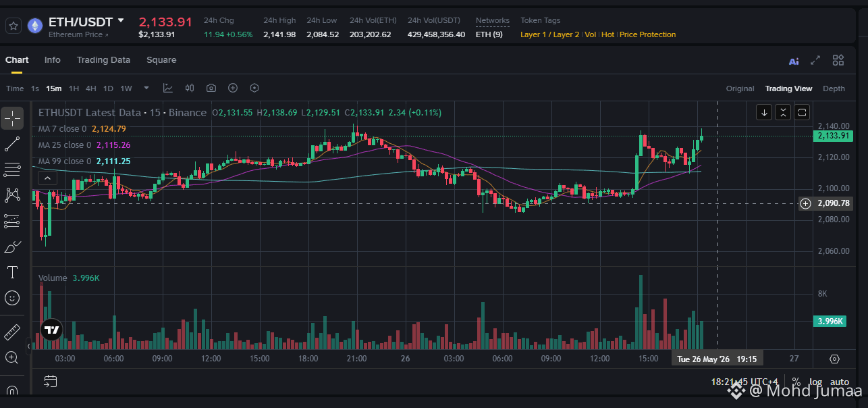
Task: Click the Hot token tag
Action: [607, 34]
